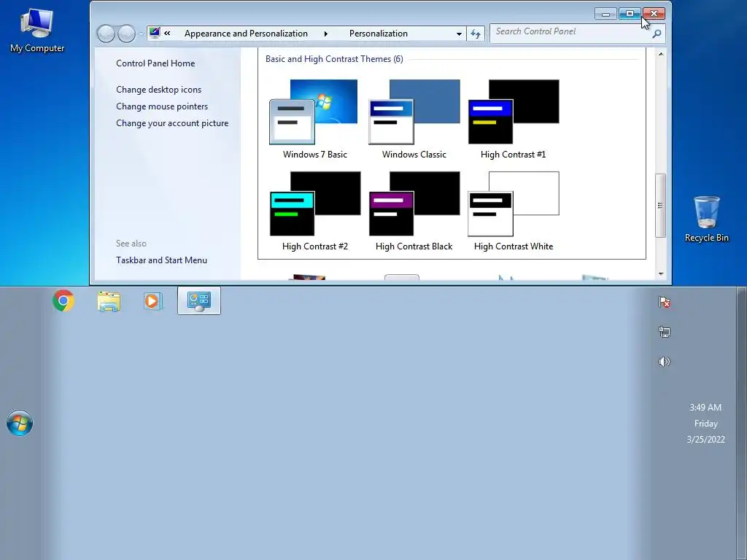Click the refresh button beside address bar
The image size is (747, 560).
click(x=476, y=34)
